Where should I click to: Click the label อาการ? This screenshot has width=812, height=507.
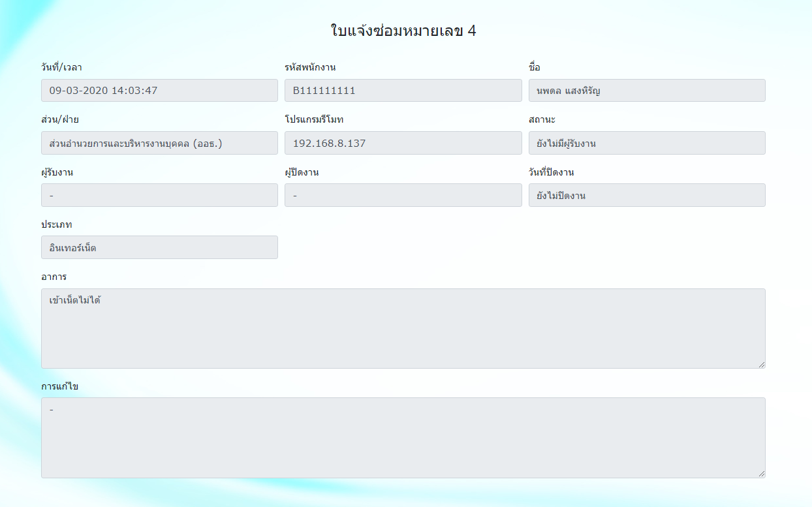click(x=54, y=277)
